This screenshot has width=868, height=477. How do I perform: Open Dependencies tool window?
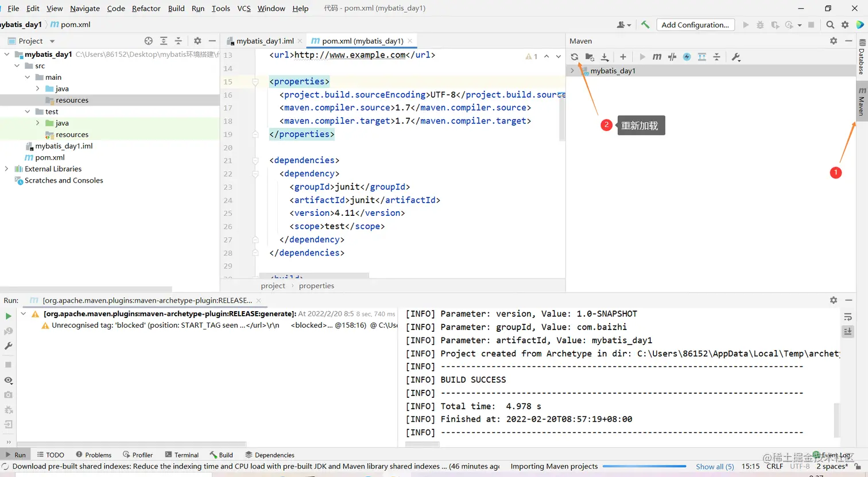(x=270, y=455)
